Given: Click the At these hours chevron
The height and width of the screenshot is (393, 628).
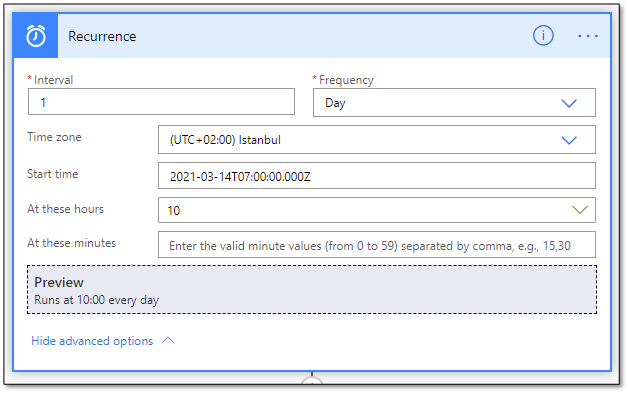Looking at the screenshot, I should tap(580, 210).
